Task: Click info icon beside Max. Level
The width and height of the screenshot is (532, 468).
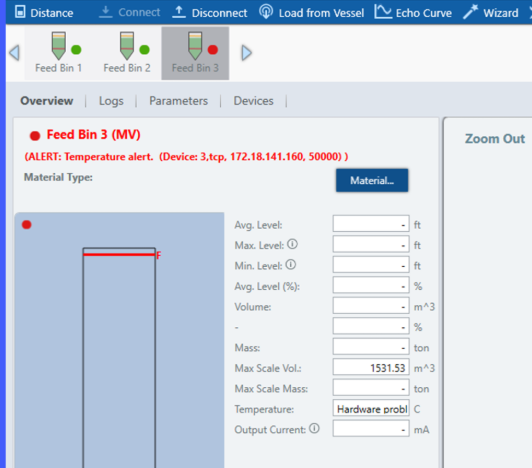Action: click(x=292, y=244)
